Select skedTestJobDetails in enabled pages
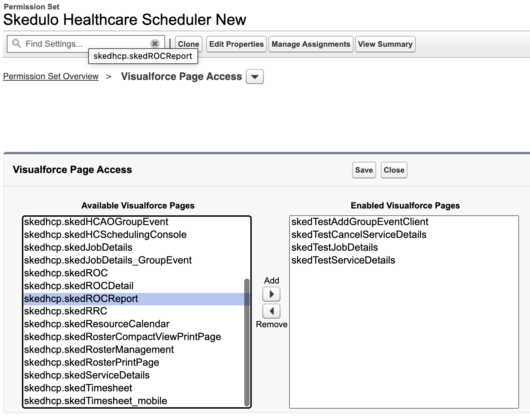Screen dimensions: 530x420 tap(404, 247)
